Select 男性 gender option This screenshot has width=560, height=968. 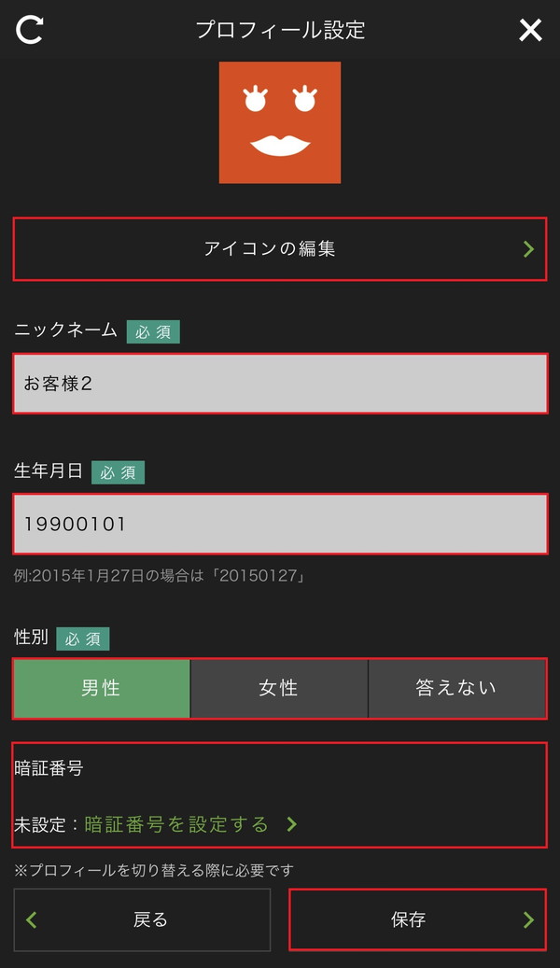(101, 688)
